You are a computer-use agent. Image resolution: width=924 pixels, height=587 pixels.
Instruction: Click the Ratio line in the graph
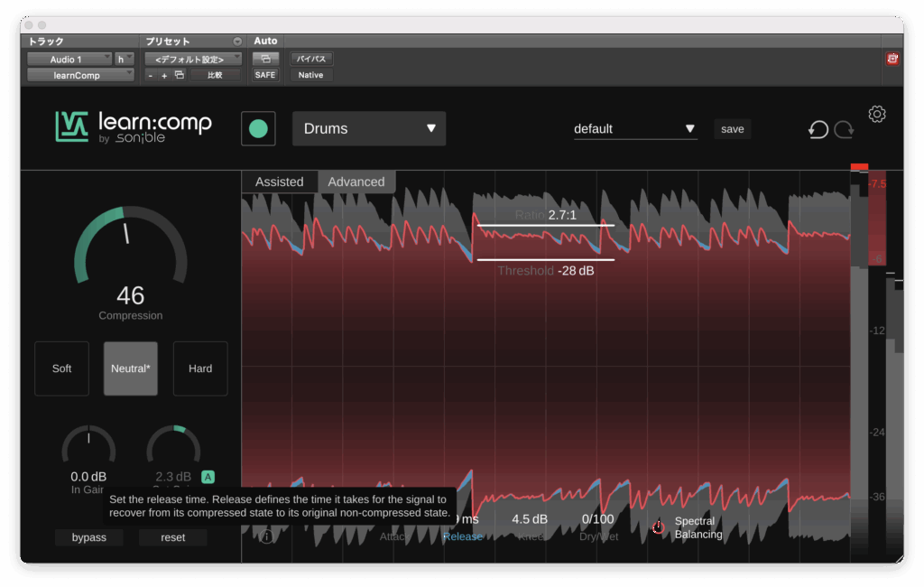(546, 225)
